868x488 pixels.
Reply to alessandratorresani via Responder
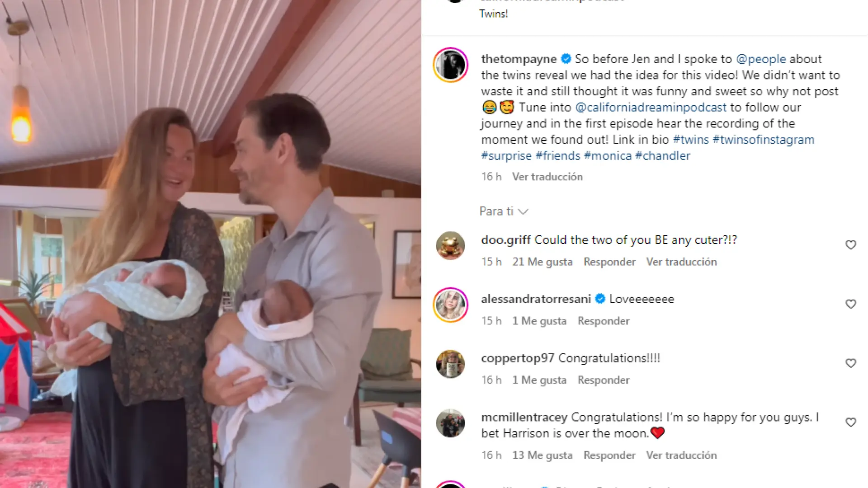pos(604,321)
